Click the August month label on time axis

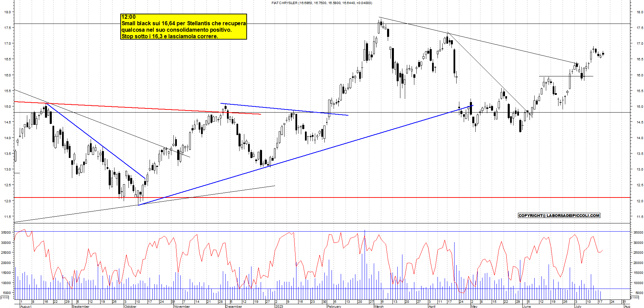coord(26,306)
